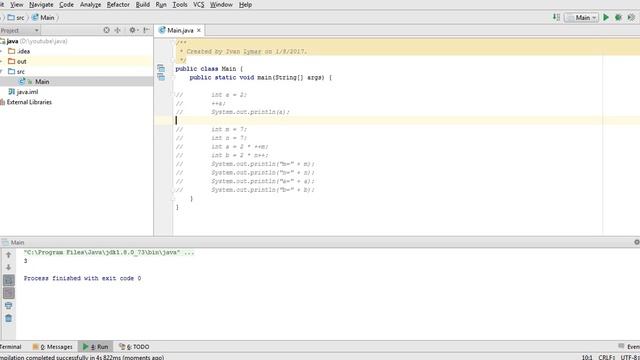
Task: Click run gutter icon beside main method
Action: coord(161,77)
